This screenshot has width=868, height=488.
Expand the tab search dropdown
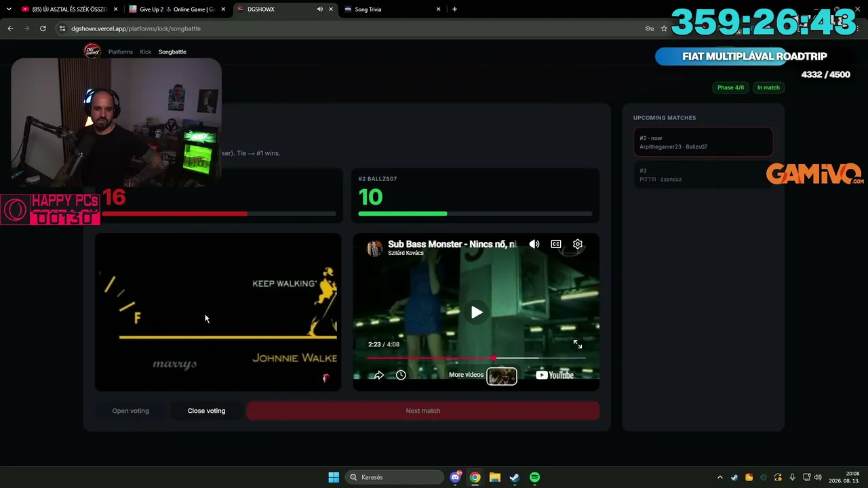[9, 9]
